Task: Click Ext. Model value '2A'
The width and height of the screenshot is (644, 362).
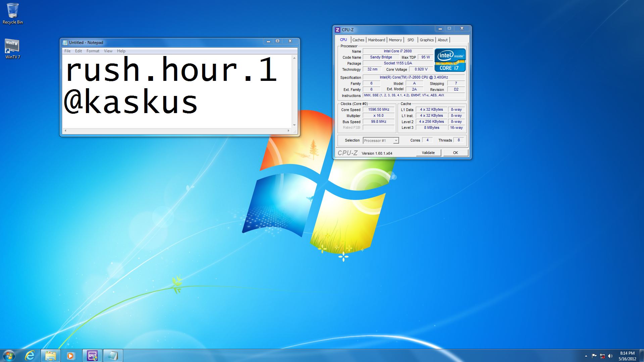Action: (414, 89)
